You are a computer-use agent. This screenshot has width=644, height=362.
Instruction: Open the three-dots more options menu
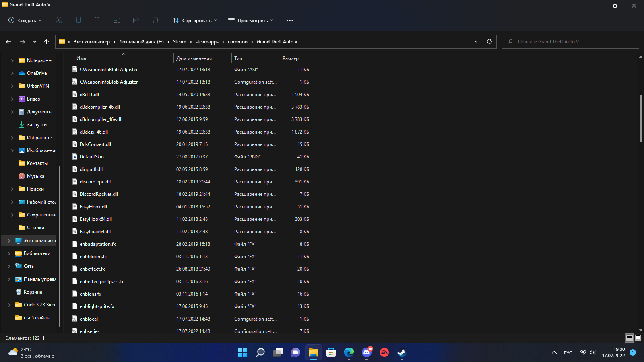point(290,20)
